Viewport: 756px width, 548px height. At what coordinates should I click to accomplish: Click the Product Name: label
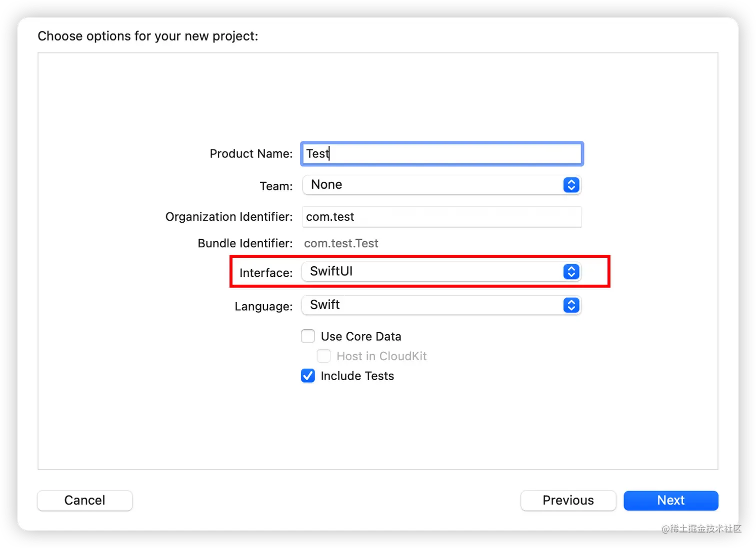[251, 154]
